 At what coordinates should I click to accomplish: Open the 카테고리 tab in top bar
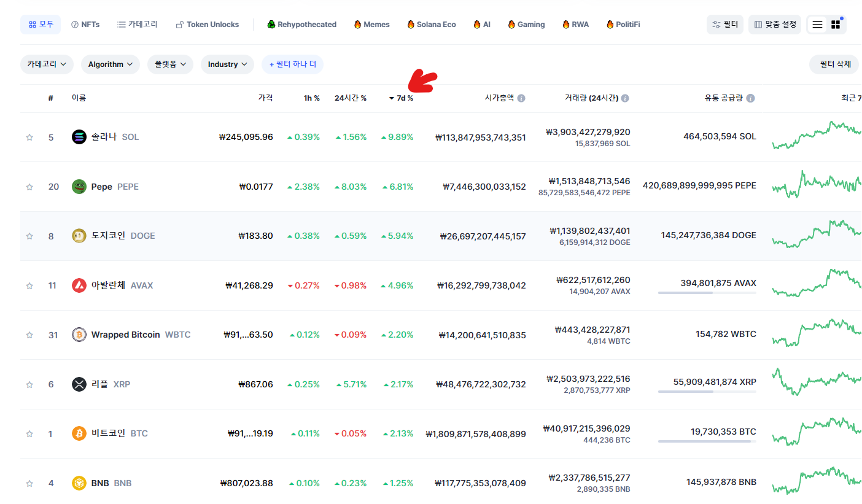tap(138, 25)
